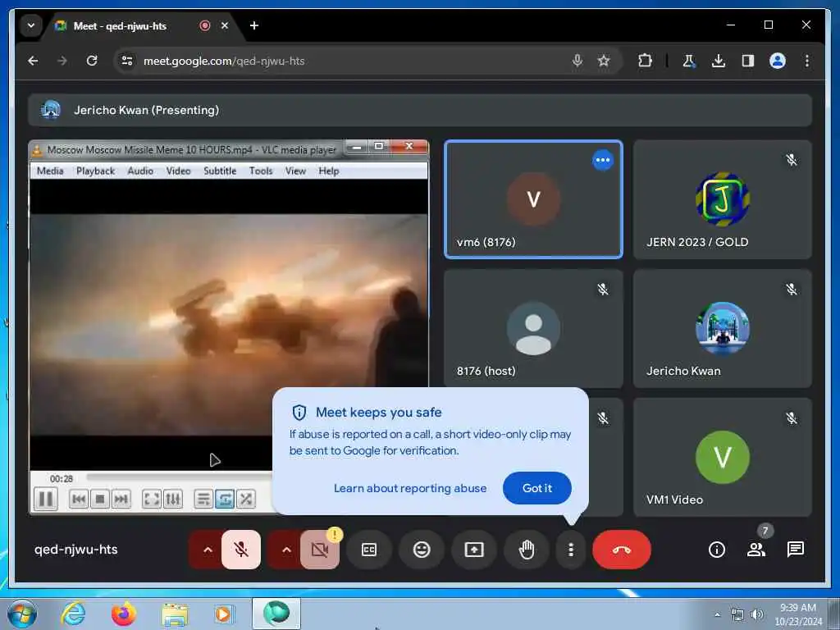Open the emoji reactions button
The height and width of the screenshot is (630, 840).
(422, 549)
